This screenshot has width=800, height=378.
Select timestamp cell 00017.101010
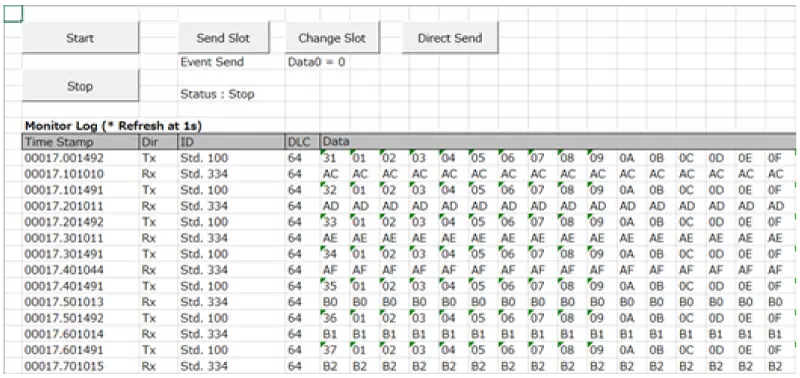81,174
